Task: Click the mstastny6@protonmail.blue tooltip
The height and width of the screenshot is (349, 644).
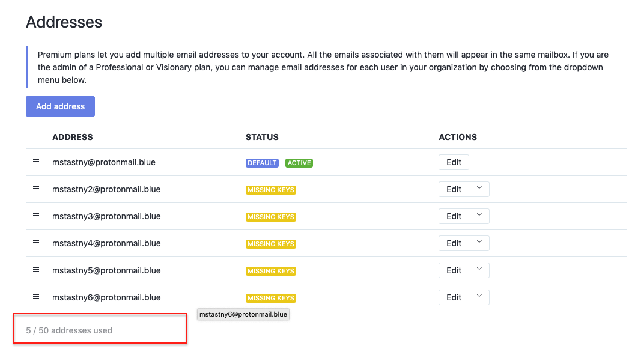Action: tap(243, 314)
